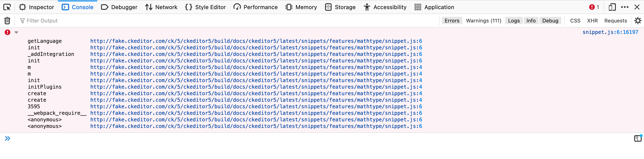Collapse the expanded error stack trace

[16, 32]
